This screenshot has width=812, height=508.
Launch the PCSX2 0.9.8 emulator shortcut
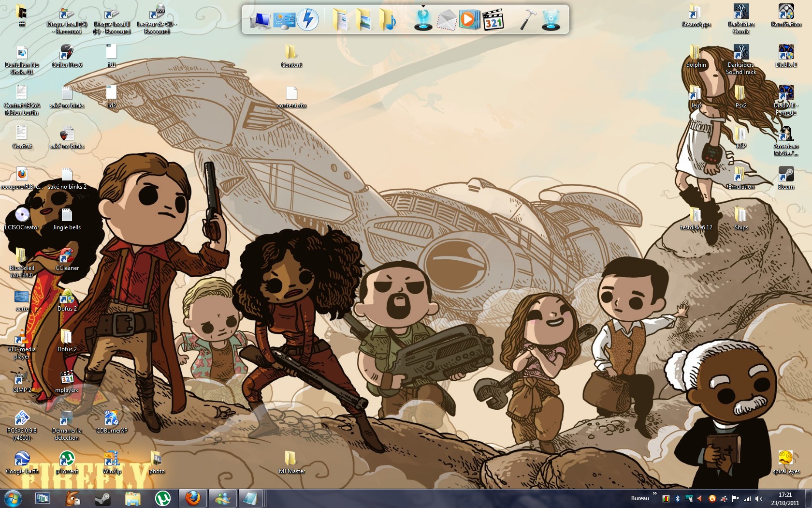(x=22, y=425)
